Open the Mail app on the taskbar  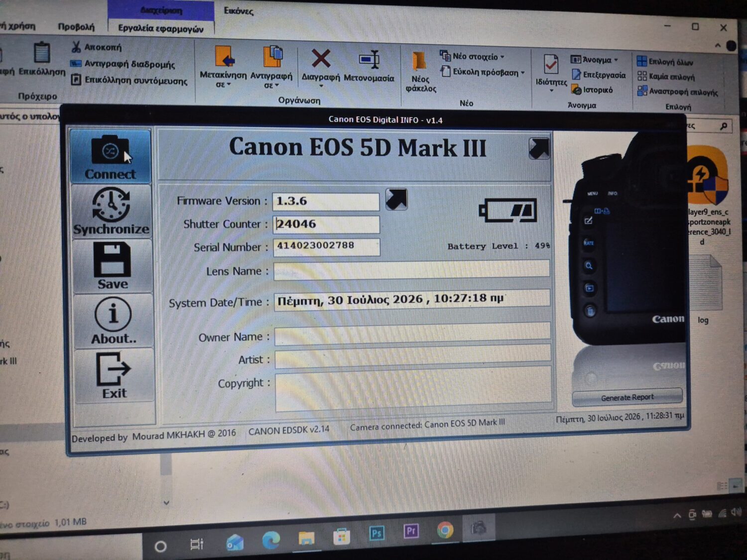pos(235,542)
